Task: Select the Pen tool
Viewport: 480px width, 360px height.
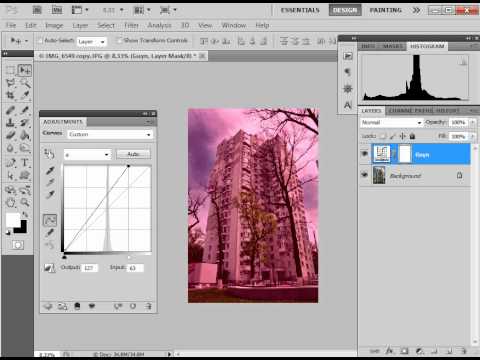Action: 10,163
